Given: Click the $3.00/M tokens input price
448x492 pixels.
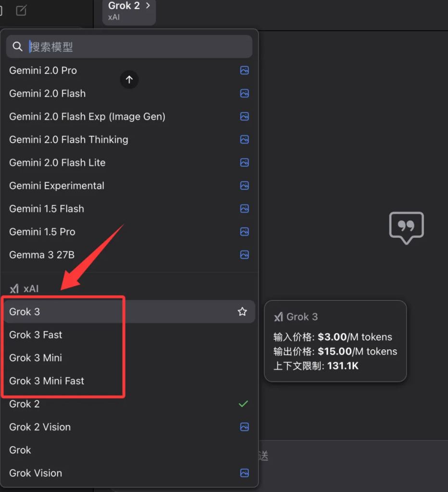Looking at the screenshot, I should [355, 337].
